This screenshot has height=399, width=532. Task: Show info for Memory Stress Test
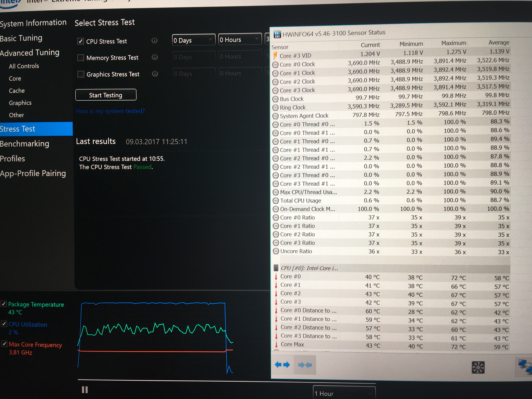pos(155,57)
